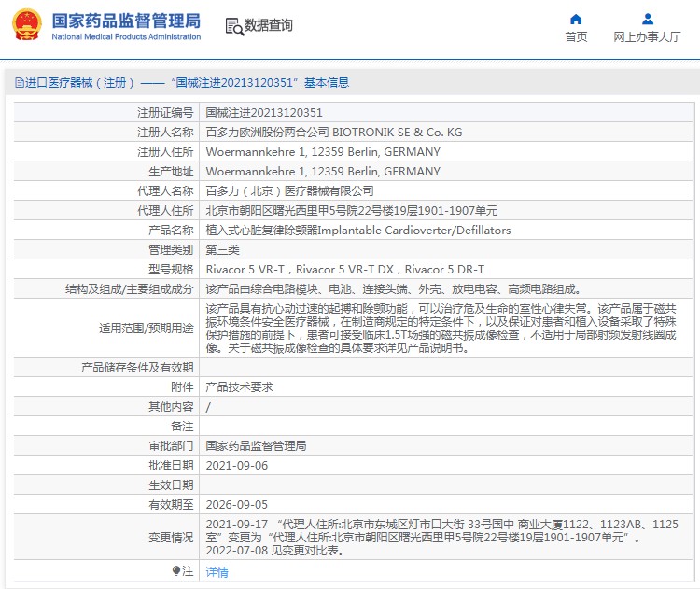
Task: Click the 审批部门 label
Action: tap(171, 445)
